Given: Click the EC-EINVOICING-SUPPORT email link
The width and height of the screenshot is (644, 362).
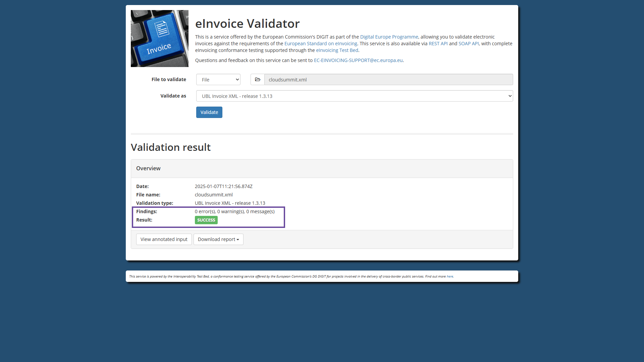Looking at the screenshot, I should [x=358, y=60].
